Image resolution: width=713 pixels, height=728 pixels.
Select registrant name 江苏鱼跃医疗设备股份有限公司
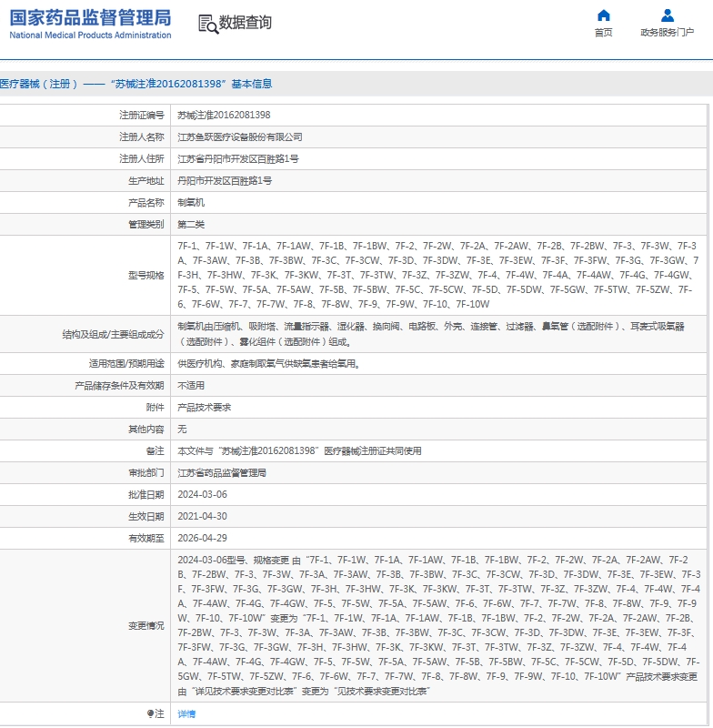240,137
